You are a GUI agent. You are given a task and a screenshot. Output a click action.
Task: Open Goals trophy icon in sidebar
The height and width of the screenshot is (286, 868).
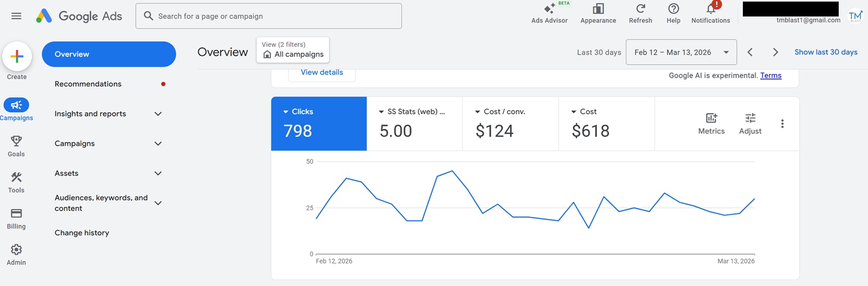tap(16, 141)
